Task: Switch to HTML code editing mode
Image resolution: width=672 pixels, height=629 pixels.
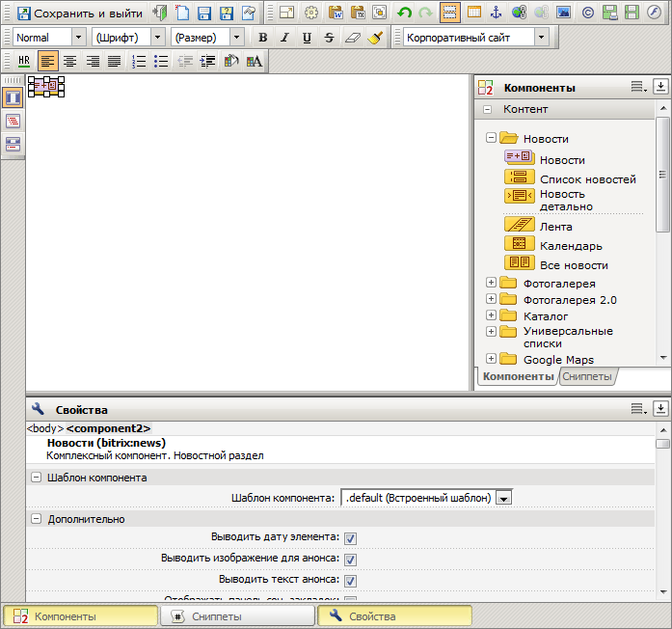Action: click(13, 122)
